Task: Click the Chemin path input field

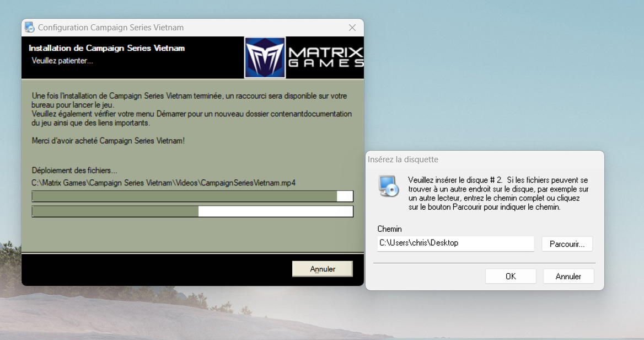Action: 455,243
